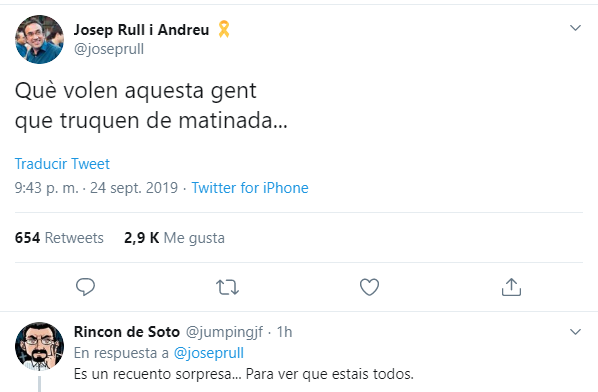Open the Twitter for iPhone link
The image size is (598, 392).
tap(250, 188)
